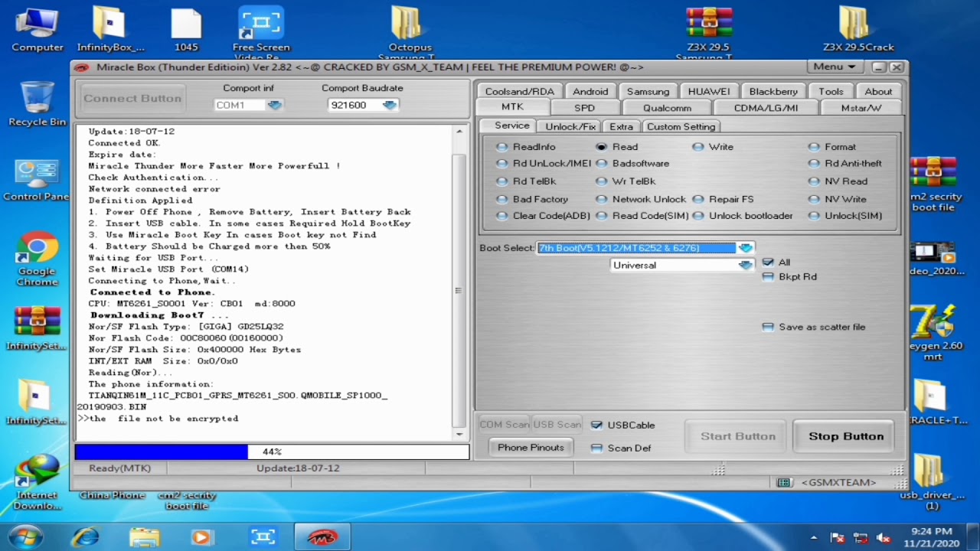Open the Recycle Bin
Image resolution: width=980 pixels, height=551 pixels.
pyautogui.click(x=37, y=103)
